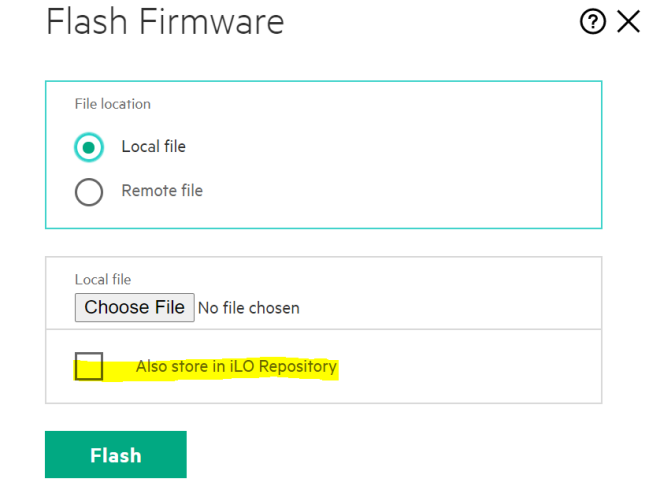Select the Remote file radio button

coord(89,191)
